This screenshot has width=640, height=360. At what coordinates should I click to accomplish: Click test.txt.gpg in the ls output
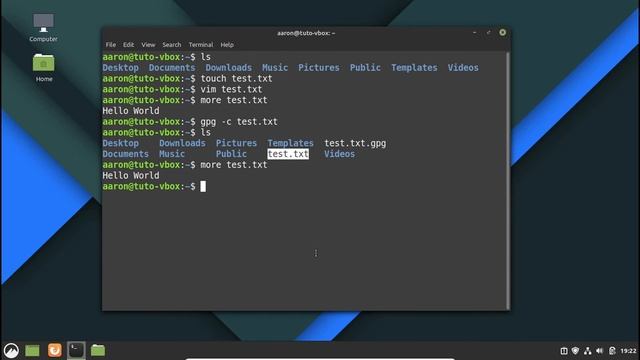[355, 143]
